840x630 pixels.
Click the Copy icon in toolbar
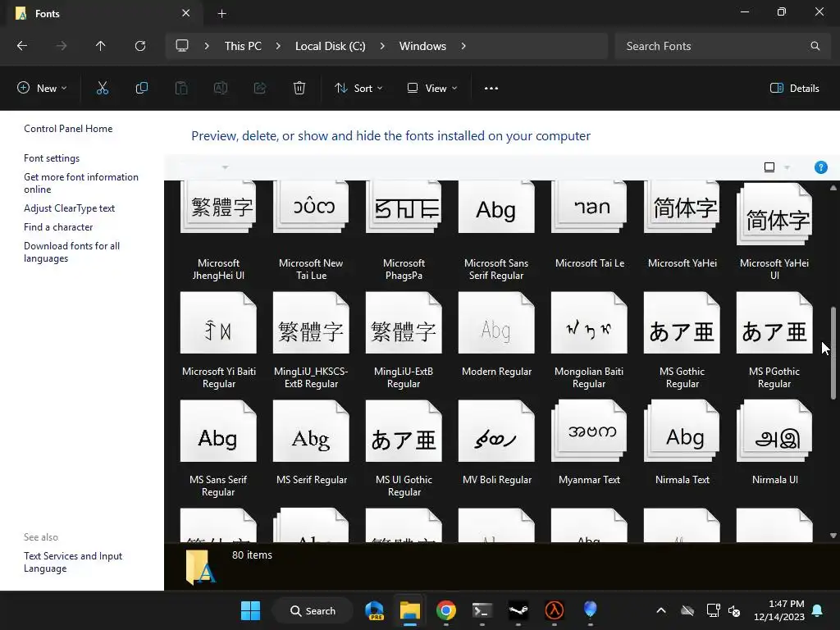141,89
